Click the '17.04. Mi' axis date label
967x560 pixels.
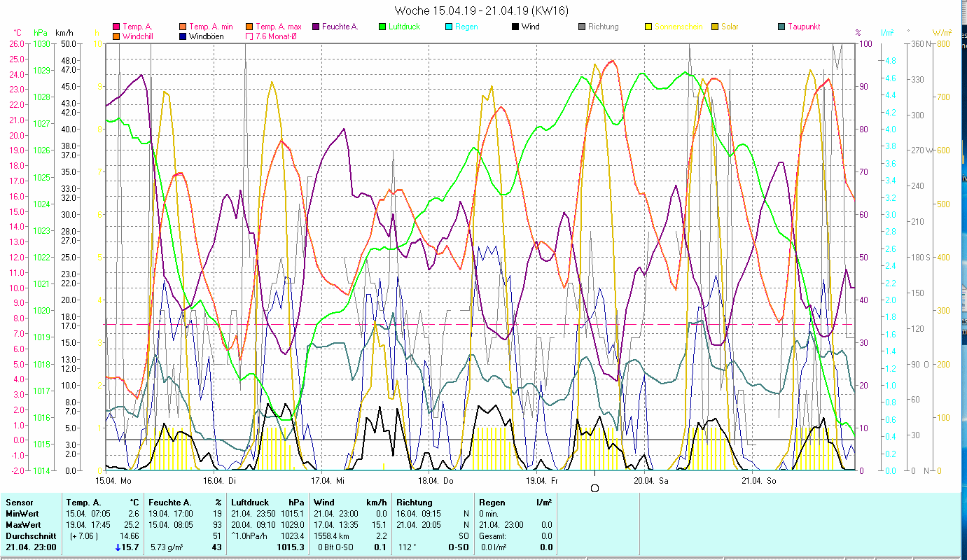point(328,480)
